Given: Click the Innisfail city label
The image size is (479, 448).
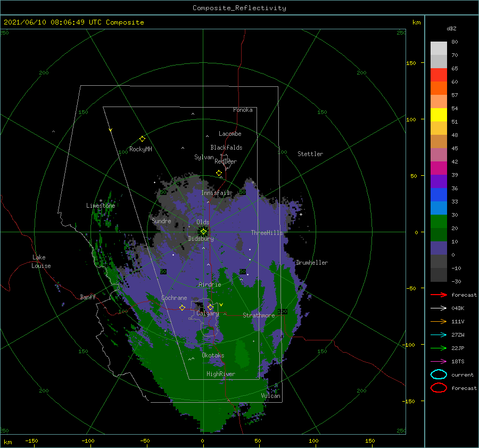Looking at the screenshot, I should pos(215,193).
